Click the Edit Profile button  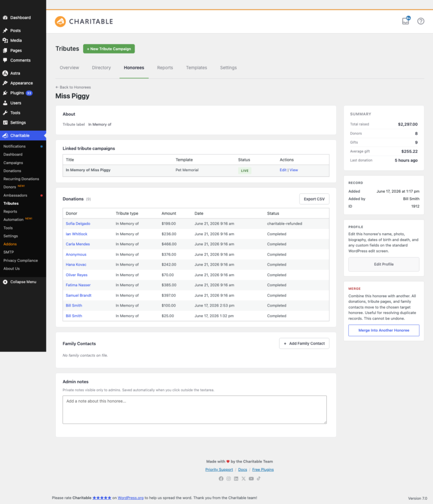(x=384, y=264)
